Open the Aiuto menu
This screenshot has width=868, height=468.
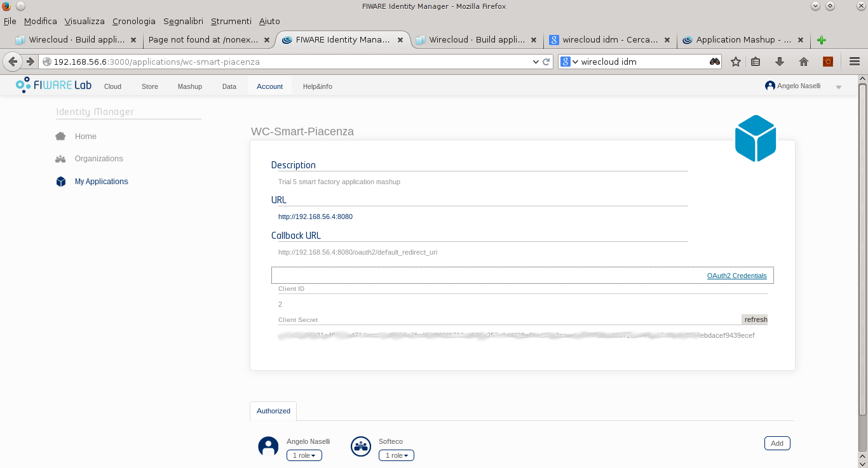[x=269, y=21]
